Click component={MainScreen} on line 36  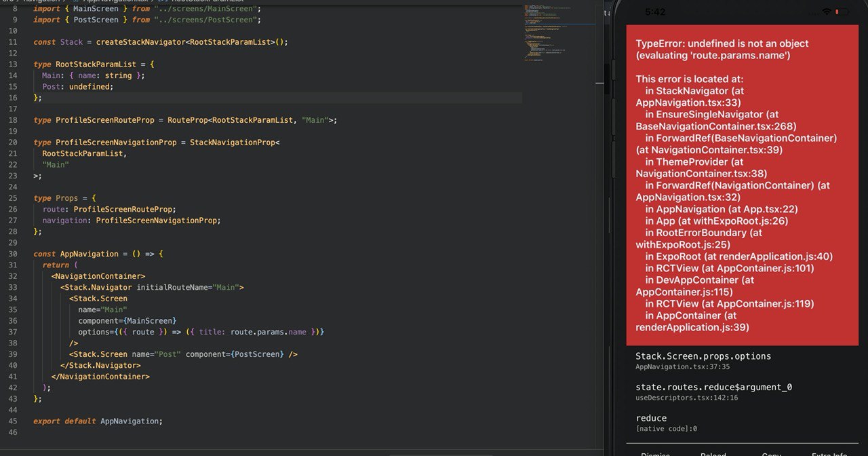[127, 320]
